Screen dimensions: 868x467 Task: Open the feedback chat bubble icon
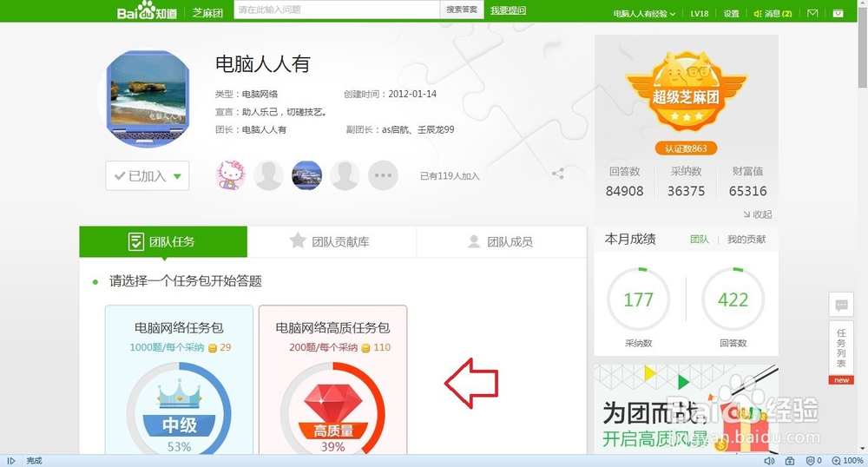841,305
